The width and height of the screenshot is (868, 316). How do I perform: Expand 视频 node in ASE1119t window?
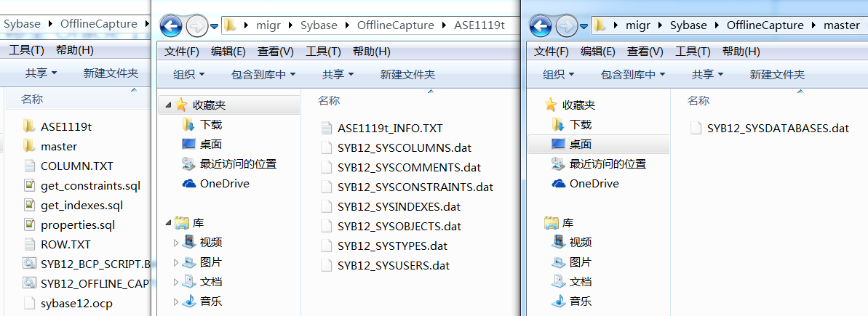[x=177, y=243]
